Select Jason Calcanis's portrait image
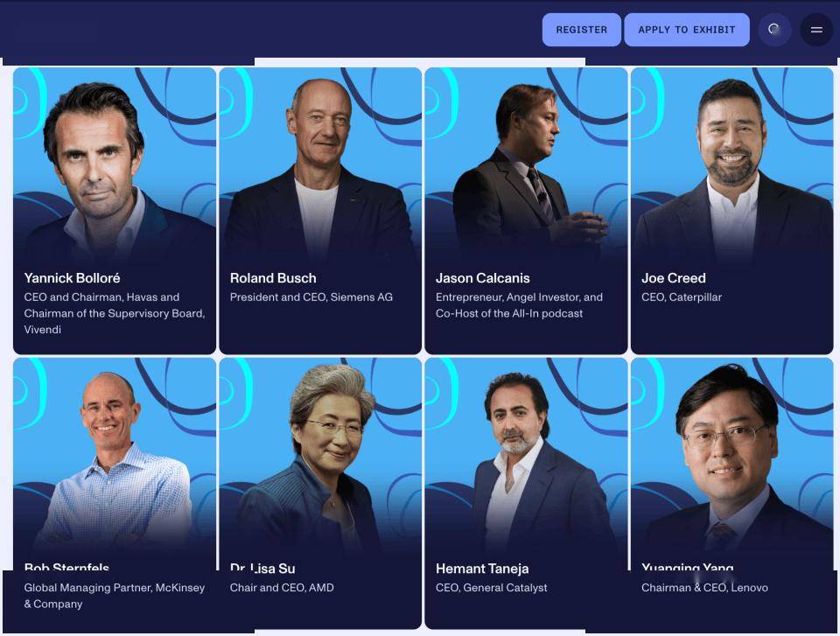 [x=526, y=165]
